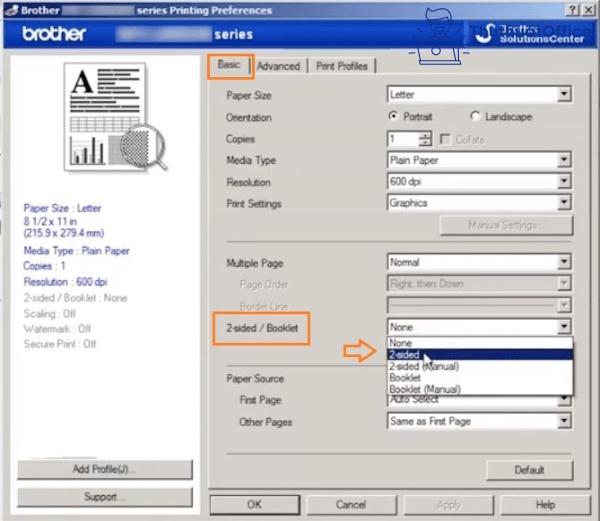This screenshot has height=521, width=600.
Task: Click the 'Paper Size : Letter' summary text
Action: click(62, 208)
